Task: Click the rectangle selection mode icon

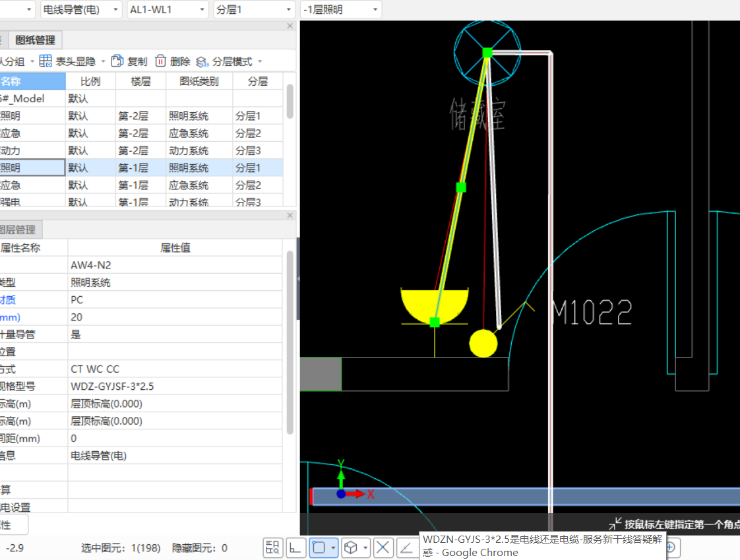Action: 319,547
